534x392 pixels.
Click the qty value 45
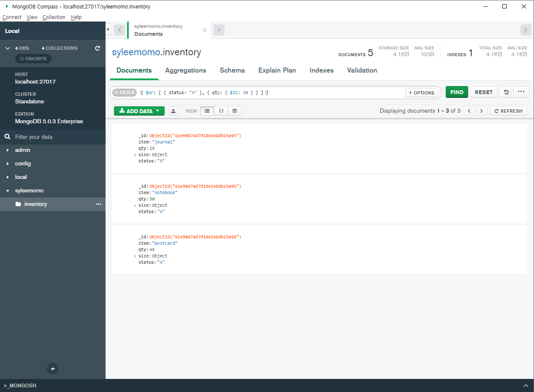click(152, 250)
